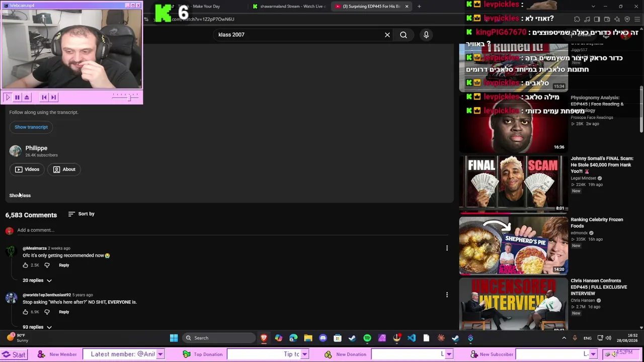This screenshot has width=644, height=362.
Task: Click the Windows taskbar Search box
Action: pyautogui.click(x=219, y=338)
